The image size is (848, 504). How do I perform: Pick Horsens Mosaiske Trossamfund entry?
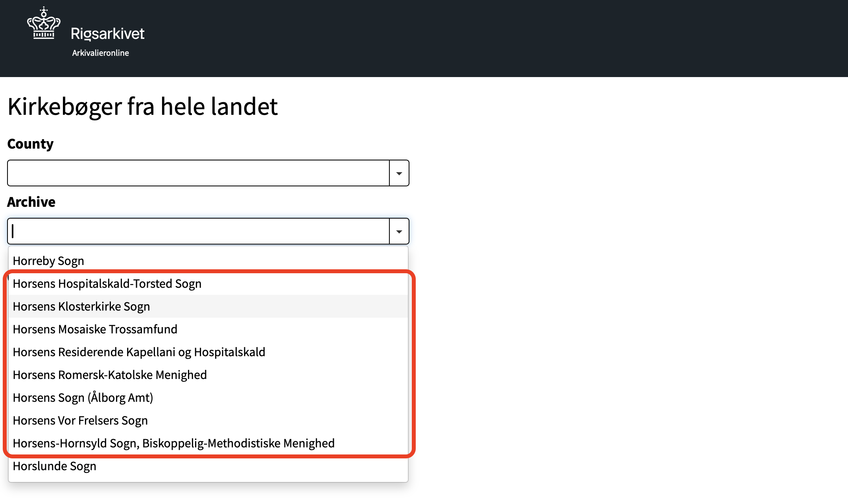pyautogui.click(x=208, y=329)
